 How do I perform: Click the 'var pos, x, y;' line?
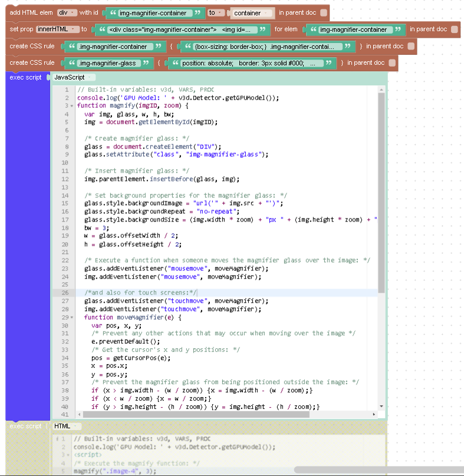coord(116,326)
